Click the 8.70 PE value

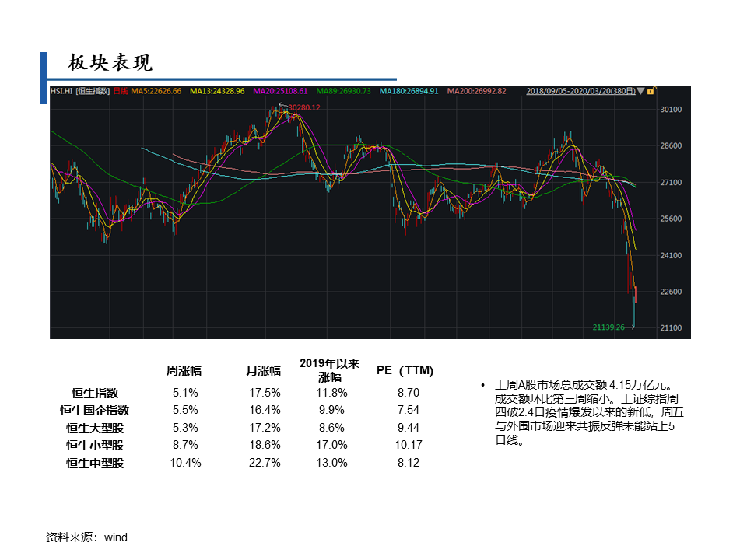tap(409, 393)
